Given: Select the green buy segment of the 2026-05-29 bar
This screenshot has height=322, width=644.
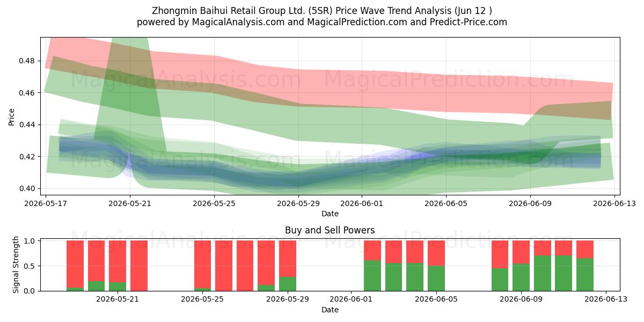Looking at the screenshot, I should 288,284.
